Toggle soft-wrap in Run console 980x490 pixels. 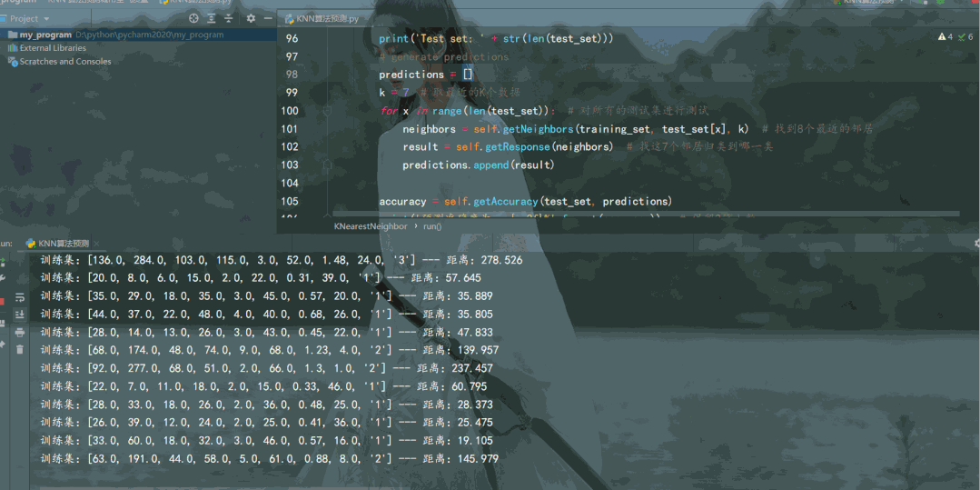click(x=19, y=297)
